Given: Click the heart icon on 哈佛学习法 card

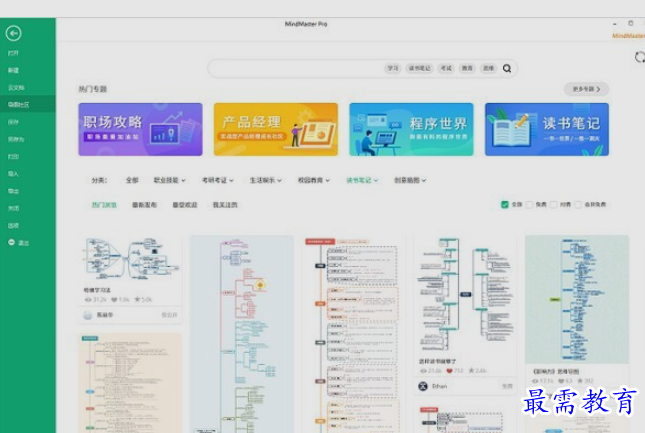Looking at the screenshot, I should (114, 300).
